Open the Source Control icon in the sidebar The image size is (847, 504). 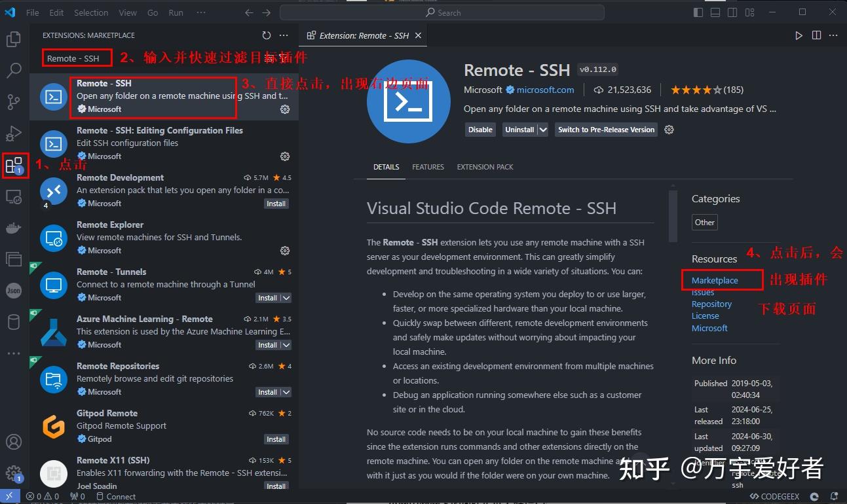pyautogui.click(x=14, y=102)
